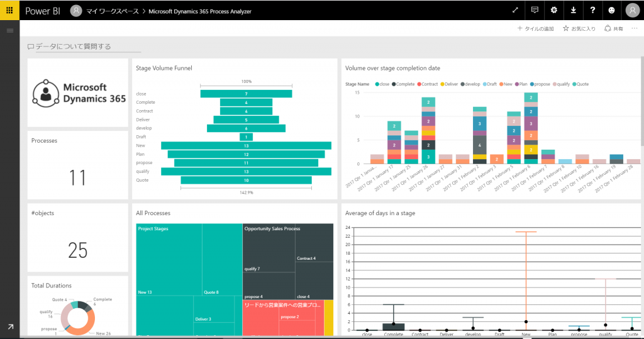Click 共有 share button text
This screenshot has width=644, height=339.
(x=618, y=29)
